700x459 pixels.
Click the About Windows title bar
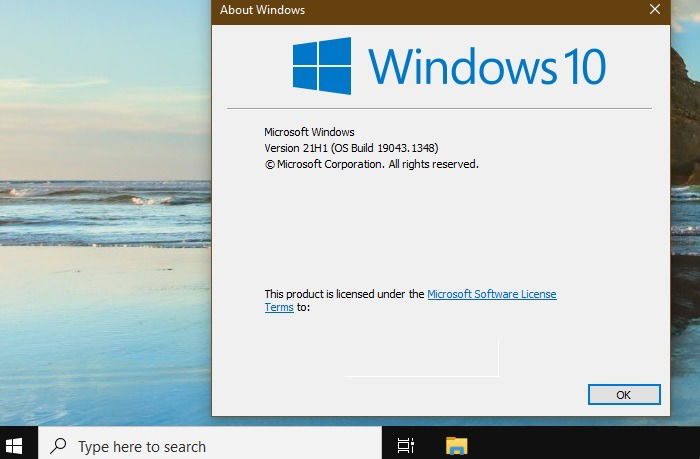click(429, 11)
